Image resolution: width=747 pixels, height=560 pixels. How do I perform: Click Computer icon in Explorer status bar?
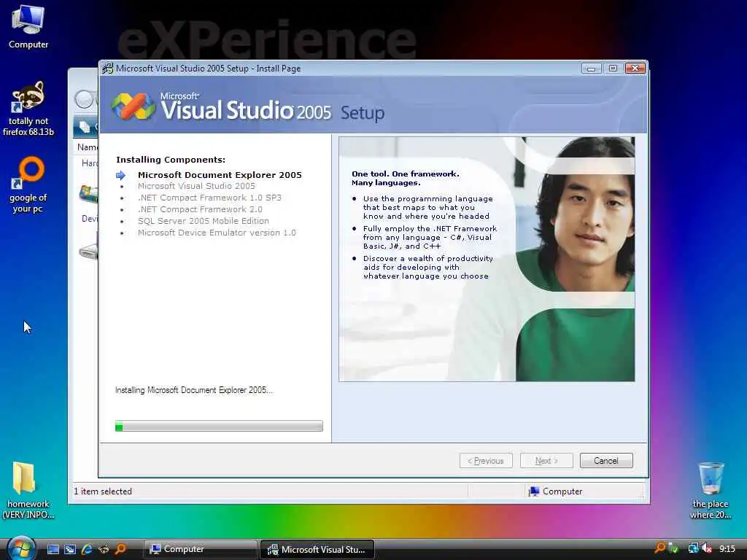pyautogui.click(x=533, y=491)
